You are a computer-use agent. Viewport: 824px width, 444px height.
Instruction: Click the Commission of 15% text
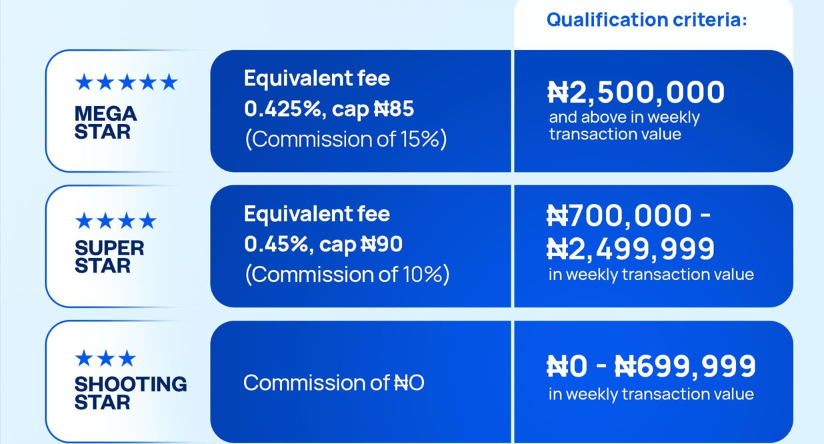[x=346, y=139]
